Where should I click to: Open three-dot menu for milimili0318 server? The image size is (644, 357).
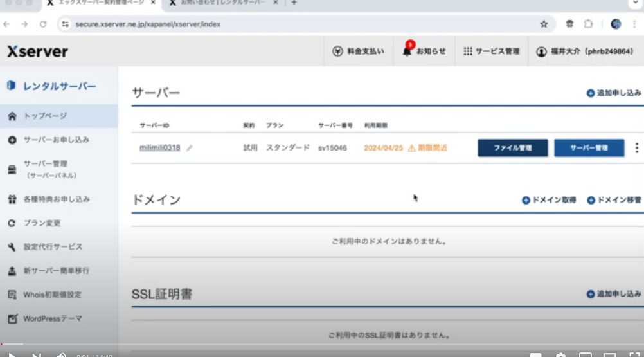tap(636, 148)
